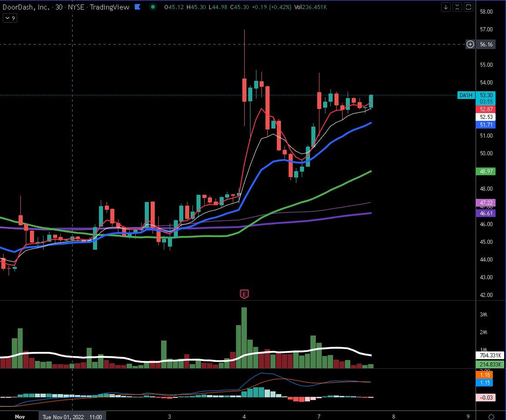
Task: Click the orange 1.18 MACD signal label
Action: coord(485,375)
